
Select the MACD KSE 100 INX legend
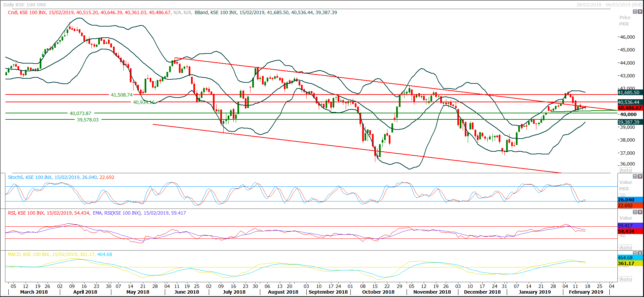60,254
